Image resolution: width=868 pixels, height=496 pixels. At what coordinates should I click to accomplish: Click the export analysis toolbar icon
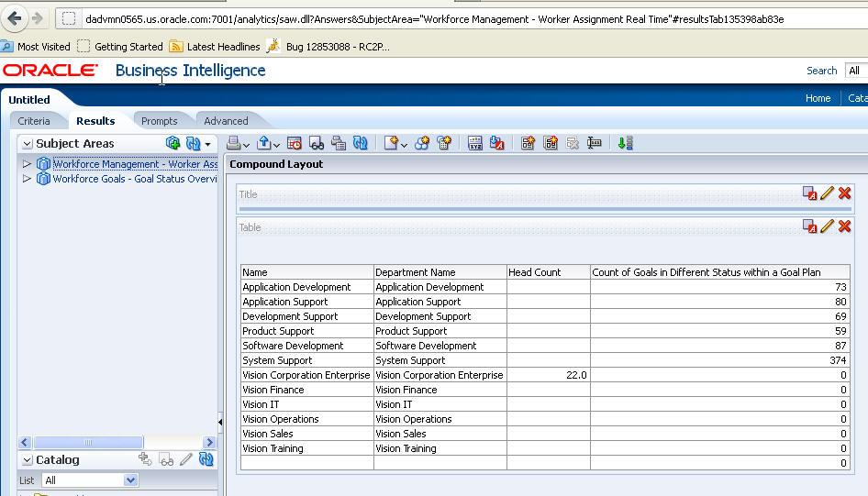[265, 143]
